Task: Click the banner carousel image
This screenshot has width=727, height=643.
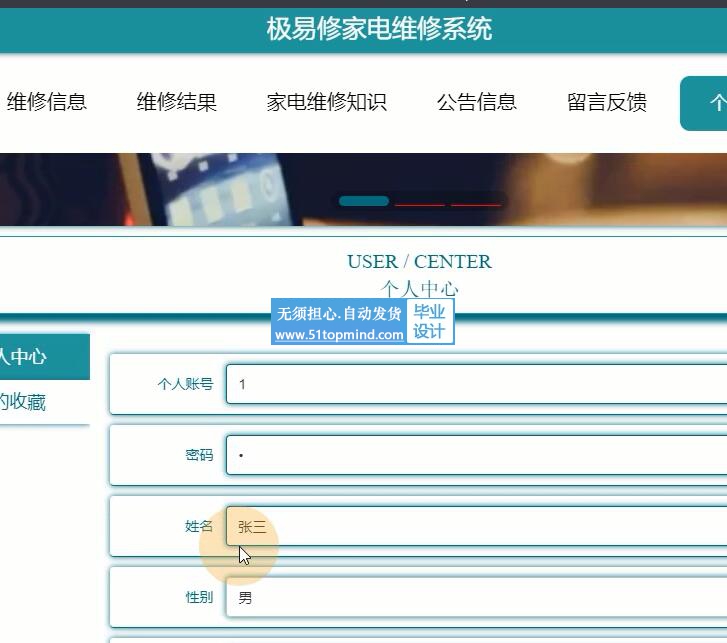Action: click(x=364, y=190)
